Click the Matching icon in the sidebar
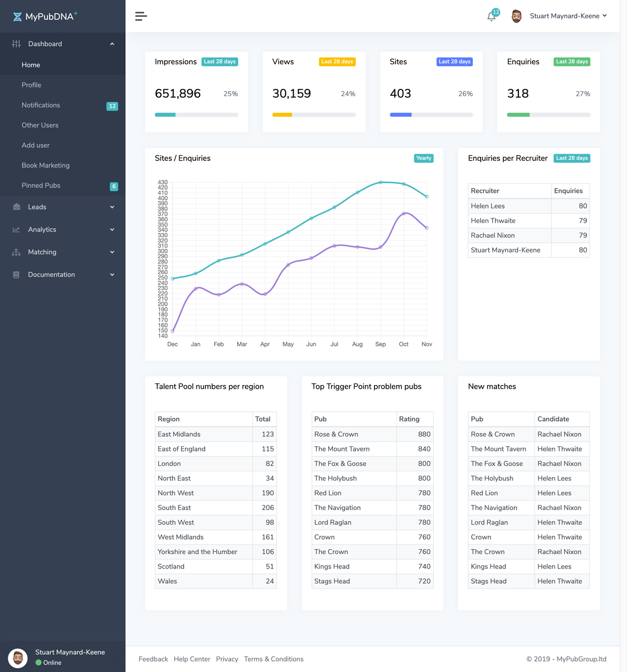Viewport: 627px width, 672px height. click(16, 252)
